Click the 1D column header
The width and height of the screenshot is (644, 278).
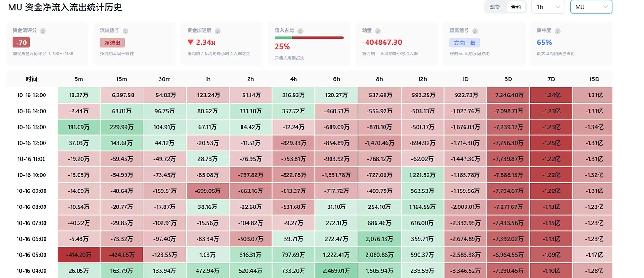[x=465, y=79]
